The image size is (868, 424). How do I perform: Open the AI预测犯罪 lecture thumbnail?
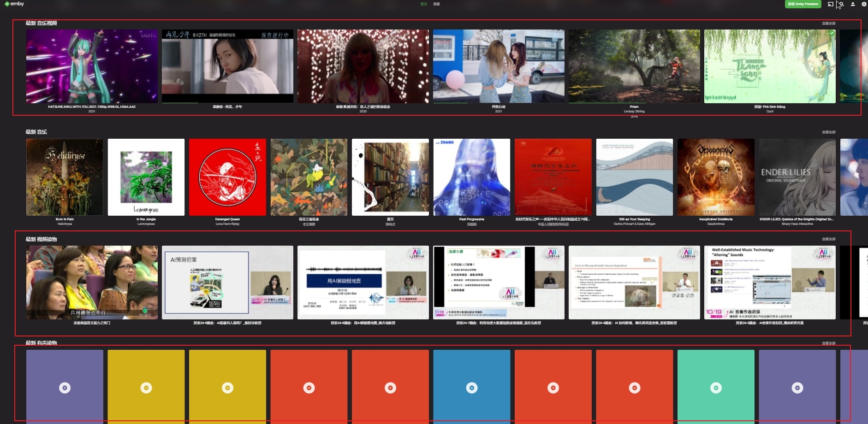(x=227, y=283)
